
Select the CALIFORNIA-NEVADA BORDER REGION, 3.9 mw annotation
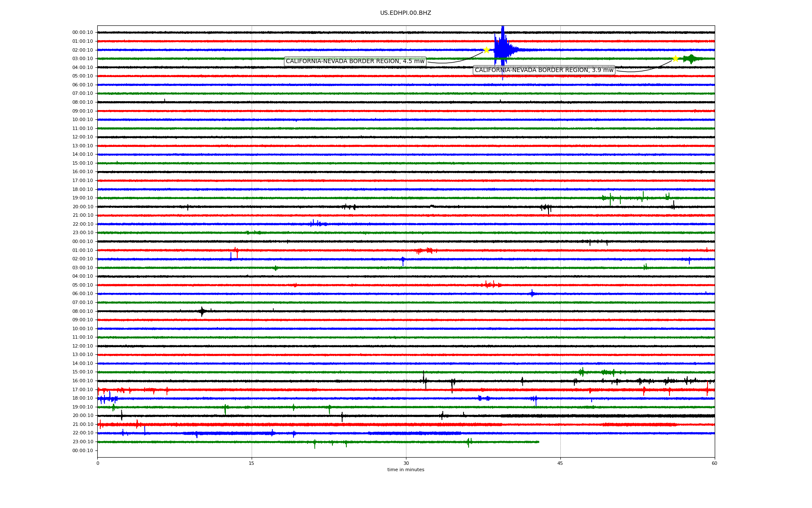[544, 70]
